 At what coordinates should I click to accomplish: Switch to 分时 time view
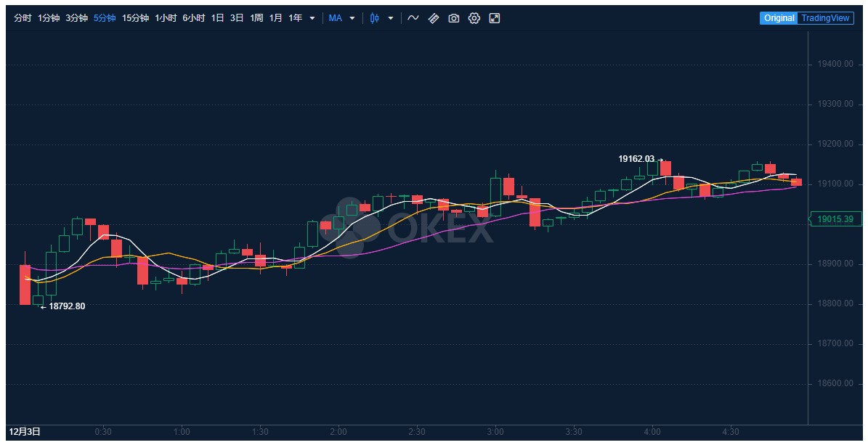pos(23,18)
